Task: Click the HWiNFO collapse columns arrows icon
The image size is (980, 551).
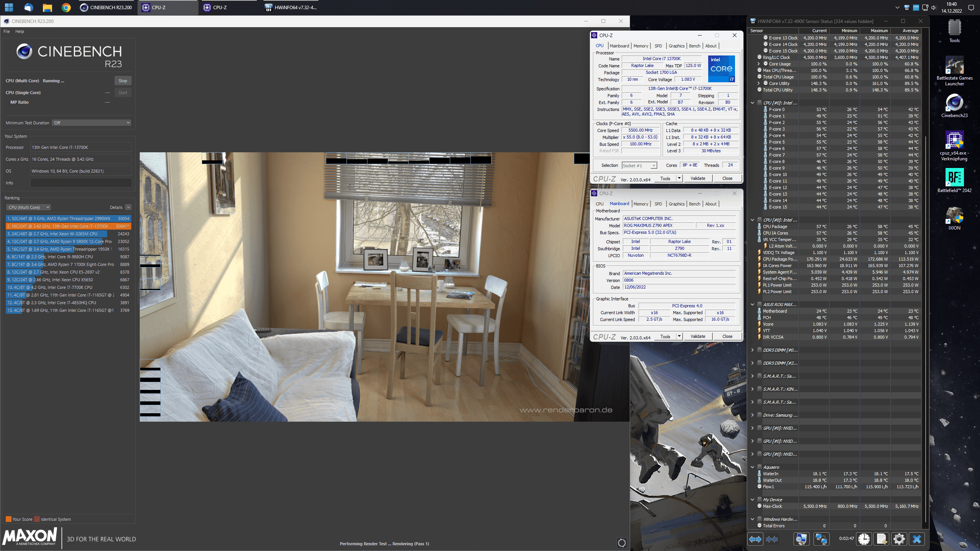Action: [772, 539]
